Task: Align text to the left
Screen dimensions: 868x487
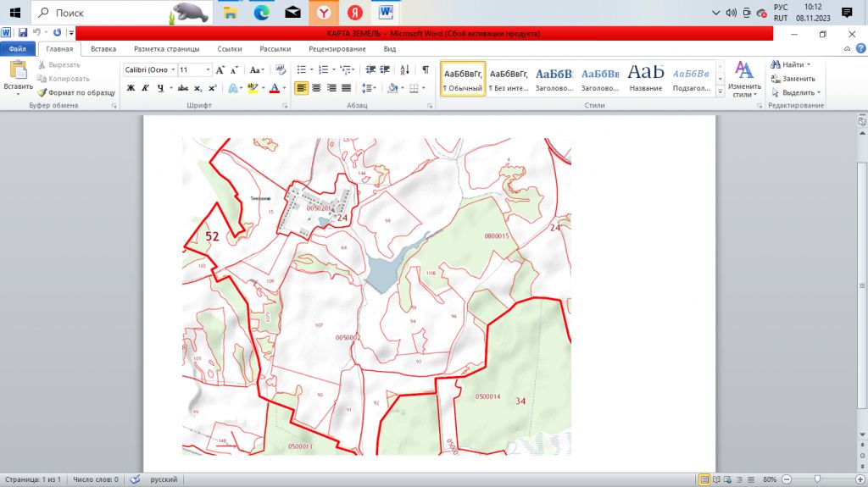Action: click(x=301, y=88)
